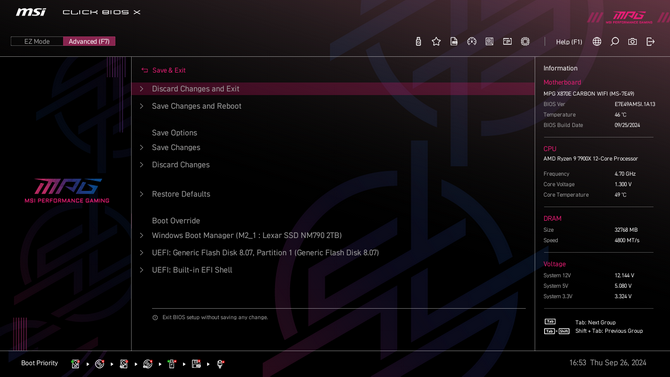Click the Core Voltage value 1.300 V

coord(623,184)
